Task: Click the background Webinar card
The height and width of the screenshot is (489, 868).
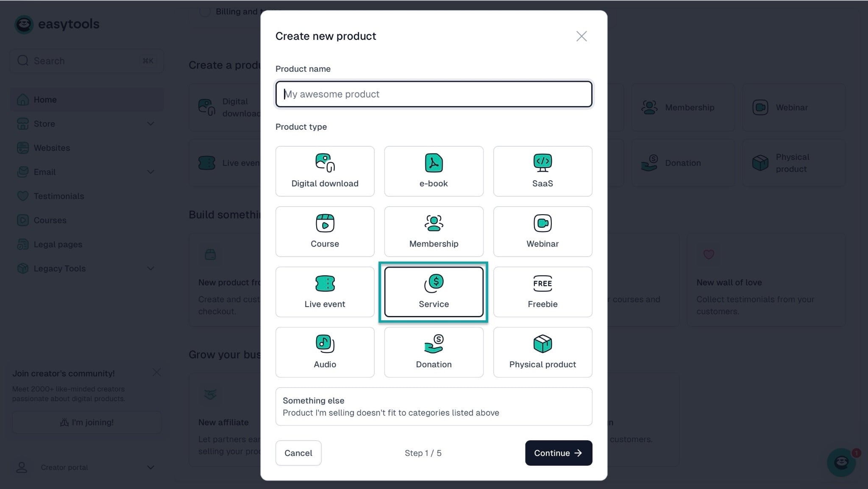Action: coord(794,107)
